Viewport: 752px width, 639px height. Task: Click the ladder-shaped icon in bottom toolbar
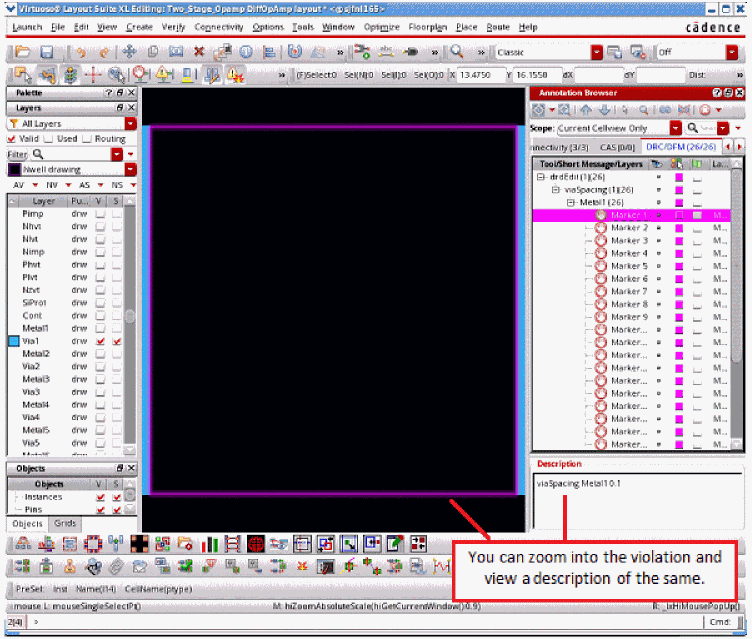click(x=233, y=544)
